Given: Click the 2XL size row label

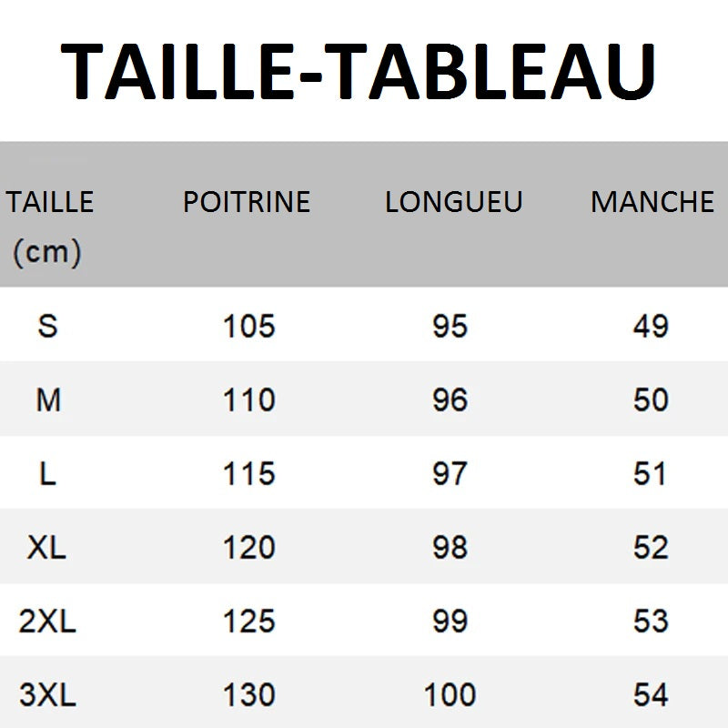Looking at the screenshot, I should (x=47, y=622).
